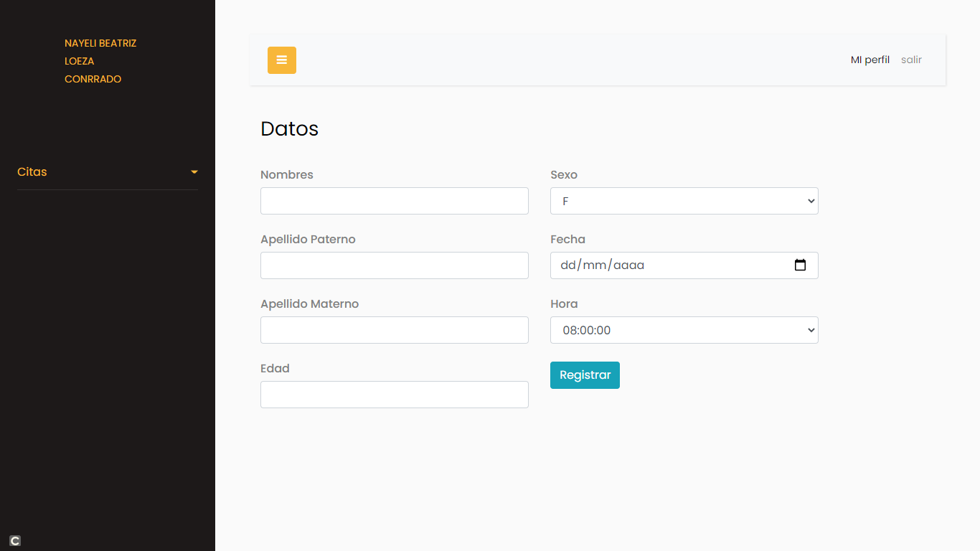Open the Sexo dropdown showing F

click(684, 201)
